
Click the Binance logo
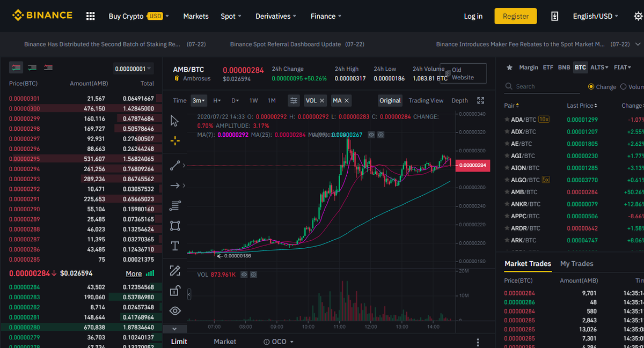pos(42,16)
